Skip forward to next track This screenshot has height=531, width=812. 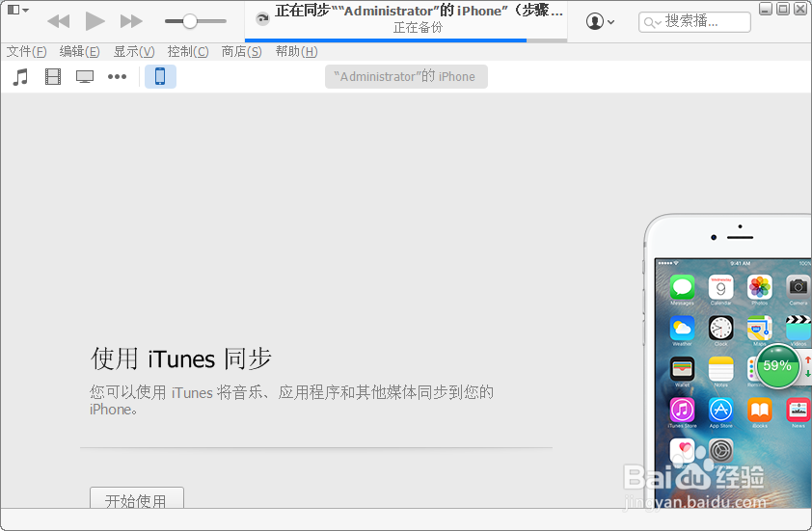point(131,21)
